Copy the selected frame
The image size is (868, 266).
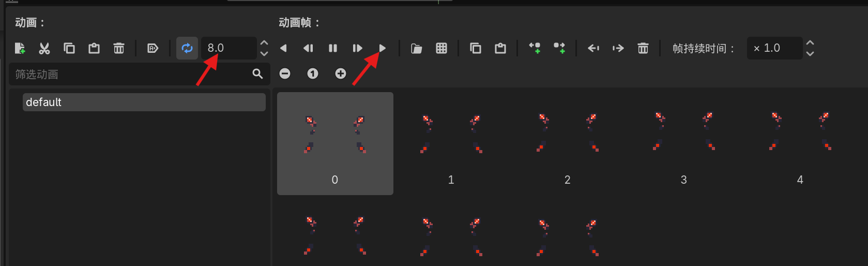[x=476, y=48]
